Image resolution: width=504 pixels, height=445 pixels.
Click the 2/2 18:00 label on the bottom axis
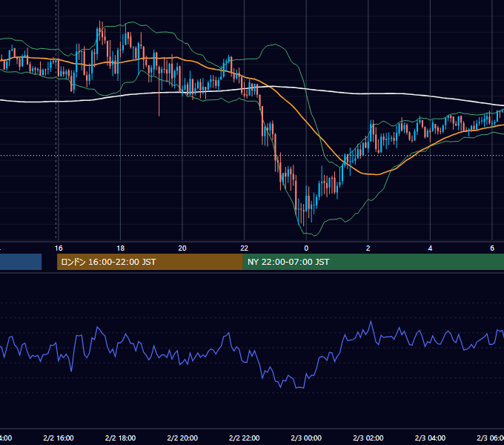pos(121,438)
